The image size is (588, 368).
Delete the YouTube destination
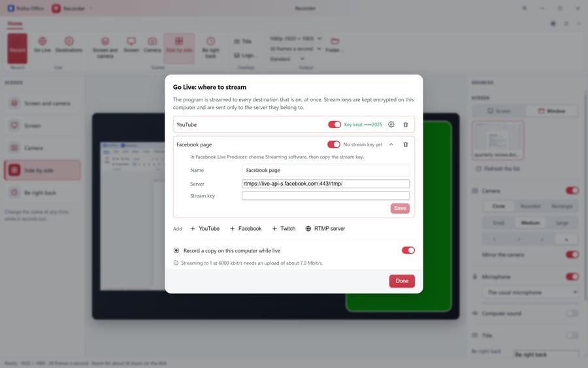pyautogui.click(x=405, y=125)
